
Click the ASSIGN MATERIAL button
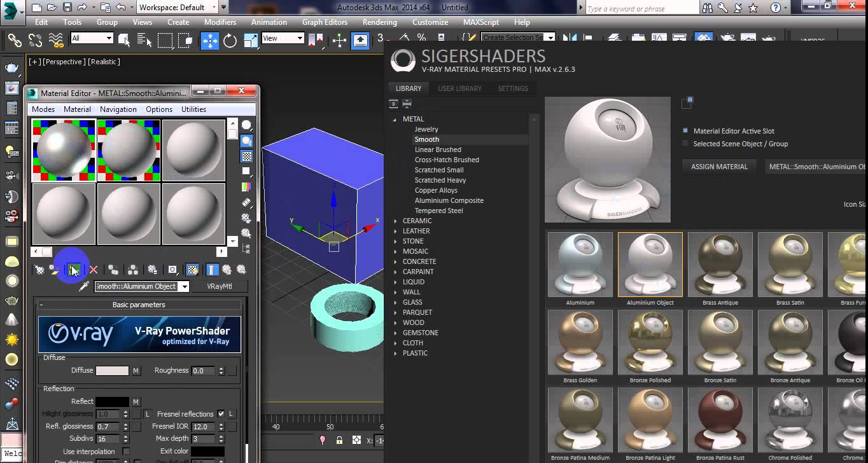[x=719, y=167]
